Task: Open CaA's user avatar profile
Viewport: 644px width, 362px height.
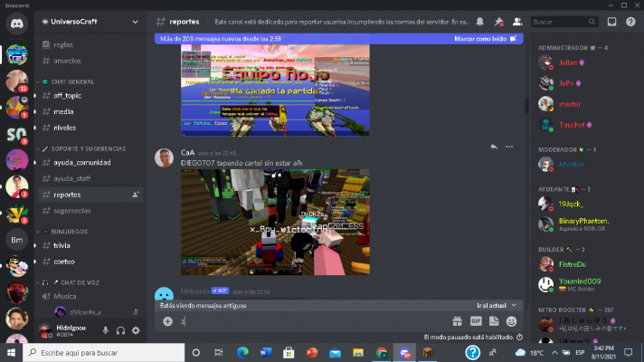Action: (x=164, y=158)
